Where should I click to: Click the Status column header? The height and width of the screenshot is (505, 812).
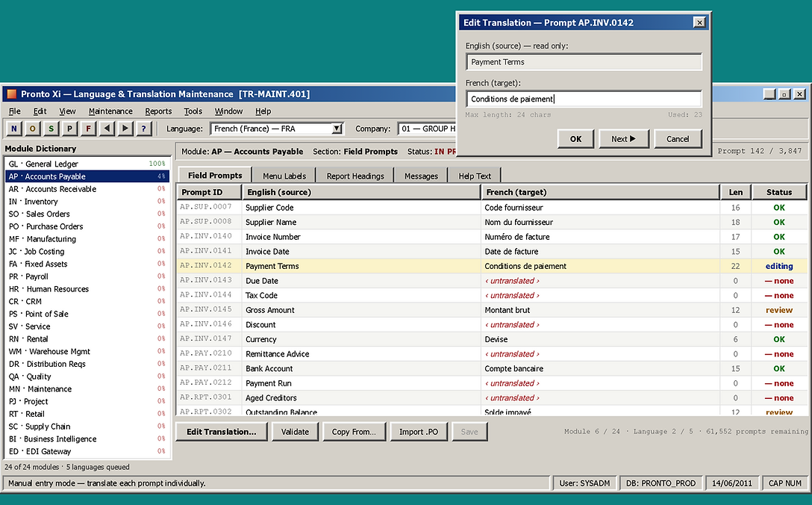click(779, 192)
